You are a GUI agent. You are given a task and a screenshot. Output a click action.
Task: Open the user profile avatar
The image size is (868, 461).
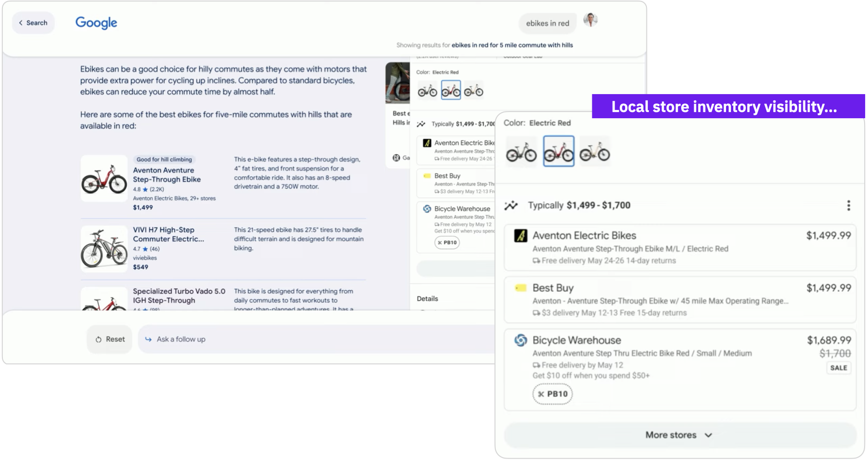pos(590,20)
